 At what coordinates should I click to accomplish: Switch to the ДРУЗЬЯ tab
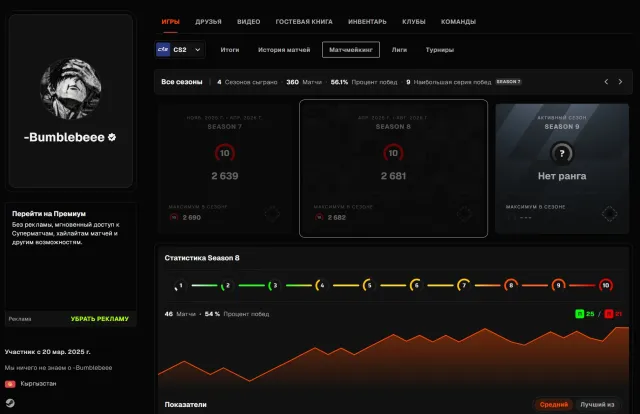[x=208, y=22]
